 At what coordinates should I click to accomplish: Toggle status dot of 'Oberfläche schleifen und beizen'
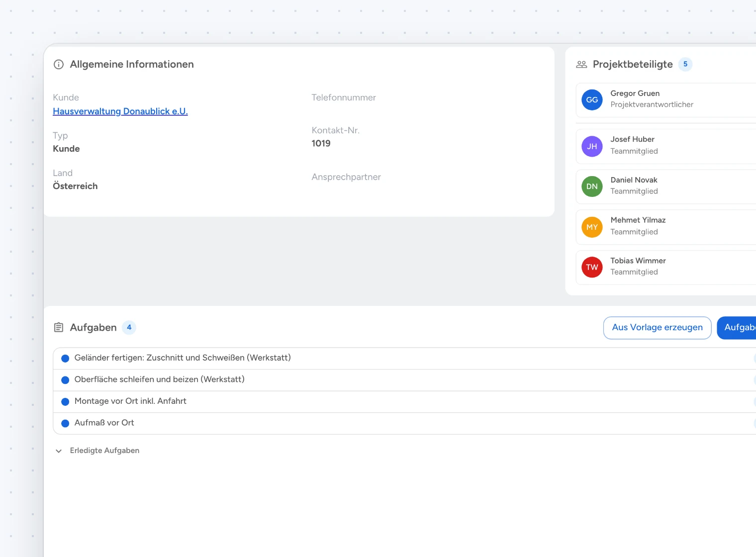(x=65, y=380)
